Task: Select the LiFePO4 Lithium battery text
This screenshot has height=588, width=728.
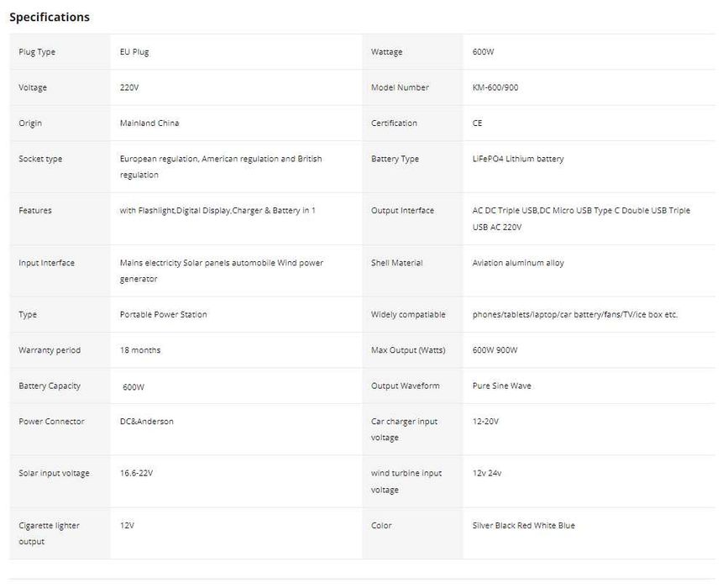Action: (518, 159)
